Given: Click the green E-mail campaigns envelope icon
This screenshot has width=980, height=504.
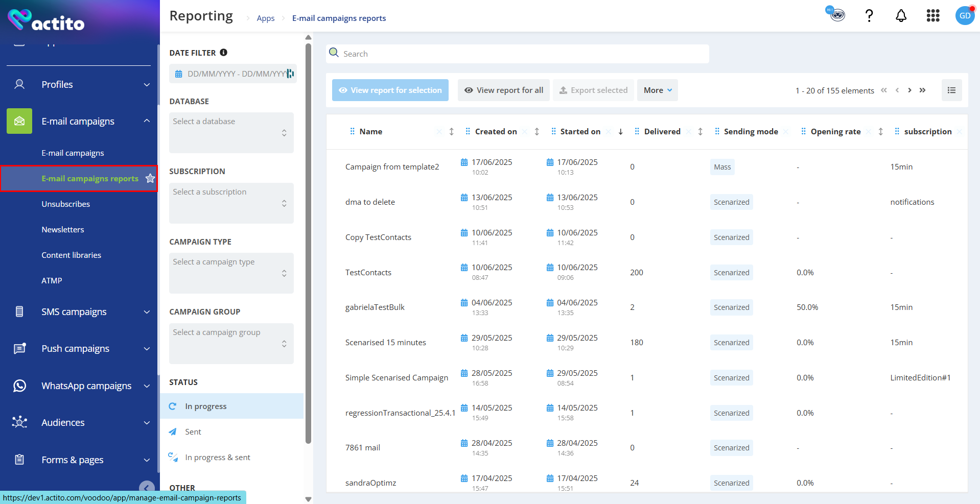Looking at the screenshot, I should (19, 121).
